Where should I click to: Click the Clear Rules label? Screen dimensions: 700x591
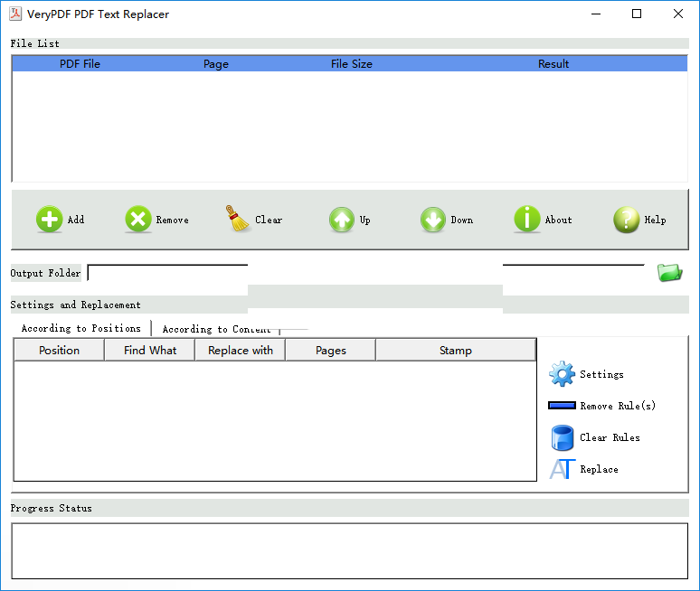point(610,437)
